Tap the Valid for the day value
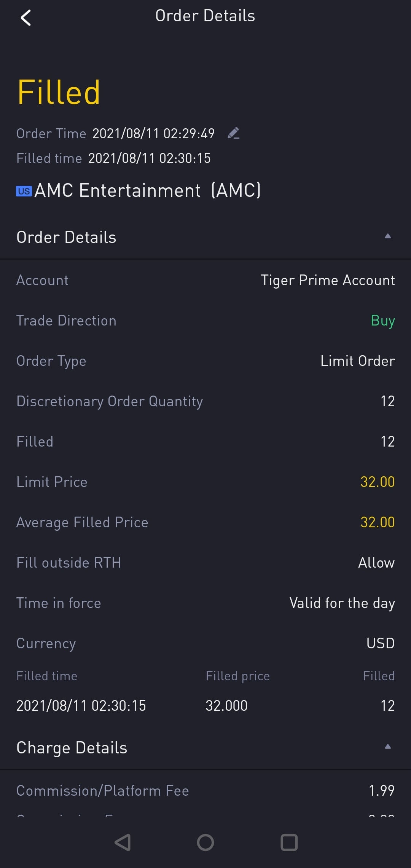The image size is (411, 868). pos(342,603)
